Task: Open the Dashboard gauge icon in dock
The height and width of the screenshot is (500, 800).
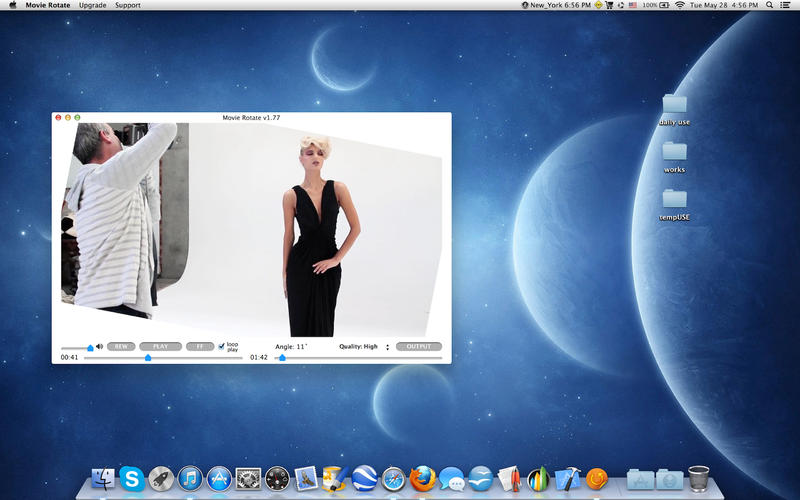Action: click(278, 479)
